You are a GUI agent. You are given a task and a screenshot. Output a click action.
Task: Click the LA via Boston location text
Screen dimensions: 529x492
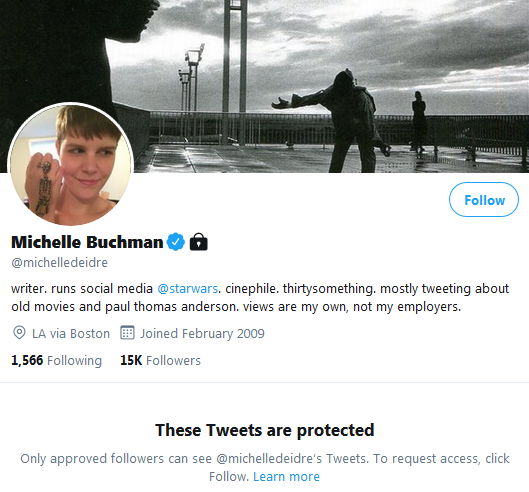71,333
